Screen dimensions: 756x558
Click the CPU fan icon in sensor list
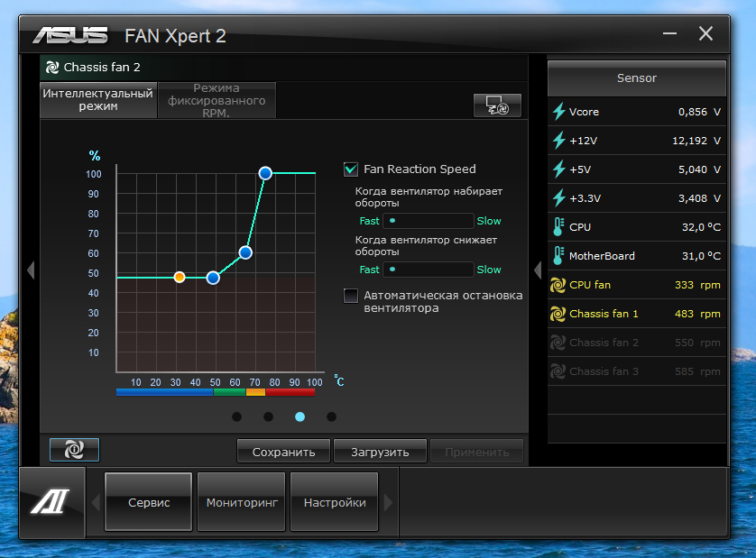point(558,285)
